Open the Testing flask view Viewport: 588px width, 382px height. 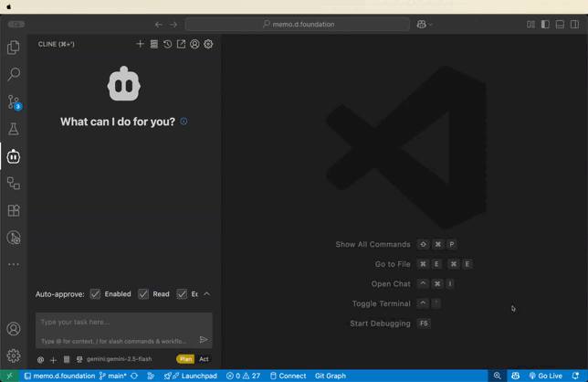point(14,129)
